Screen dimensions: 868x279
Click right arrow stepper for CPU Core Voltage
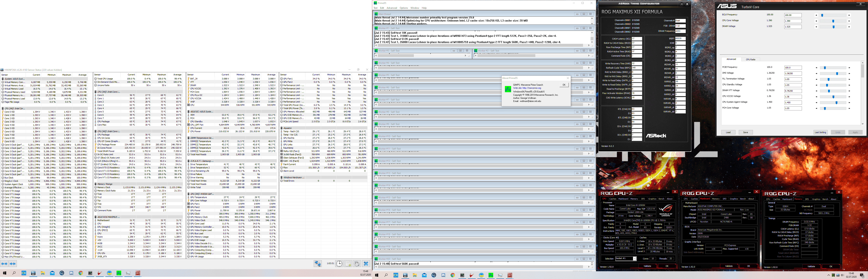click(849, 21)
